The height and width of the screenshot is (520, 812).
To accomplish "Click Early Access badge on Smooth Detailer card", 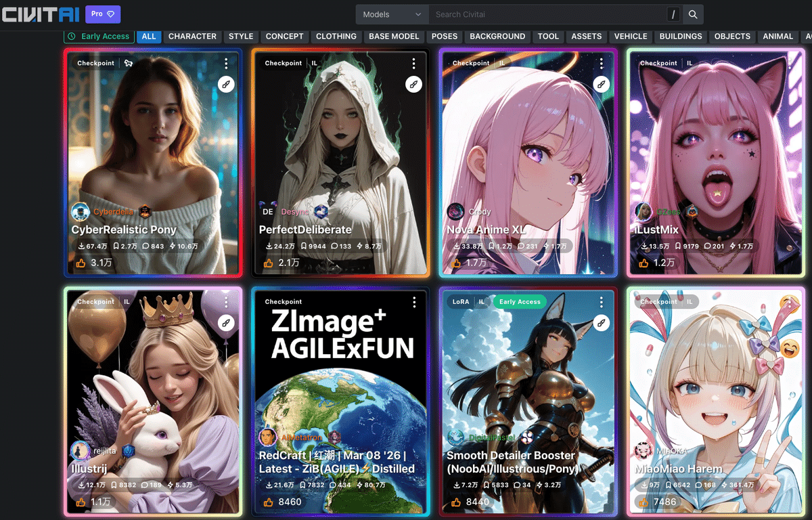I will 519,301.
